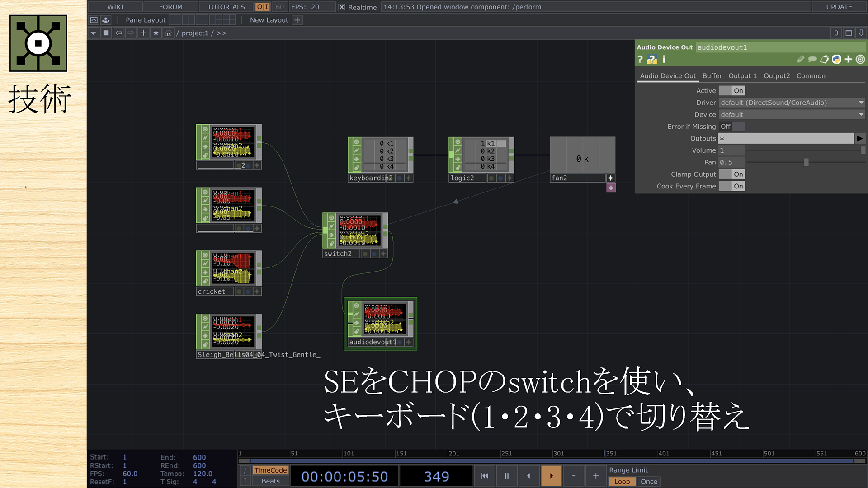Select the four-pane grid layout icon
This screenshot has width=868, height=488.
(229, 20)
